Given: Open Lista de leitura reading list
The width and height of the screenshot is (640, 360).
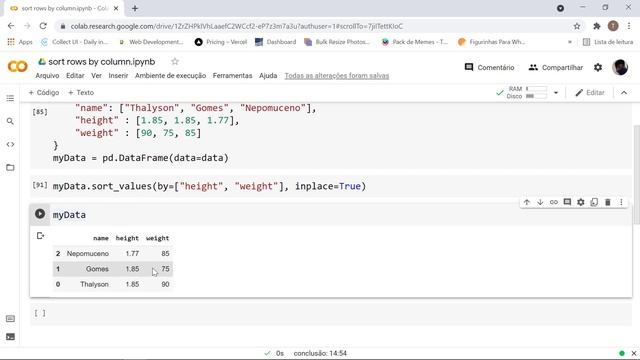Looking at the screenshot, I should (x=608, y=42).
